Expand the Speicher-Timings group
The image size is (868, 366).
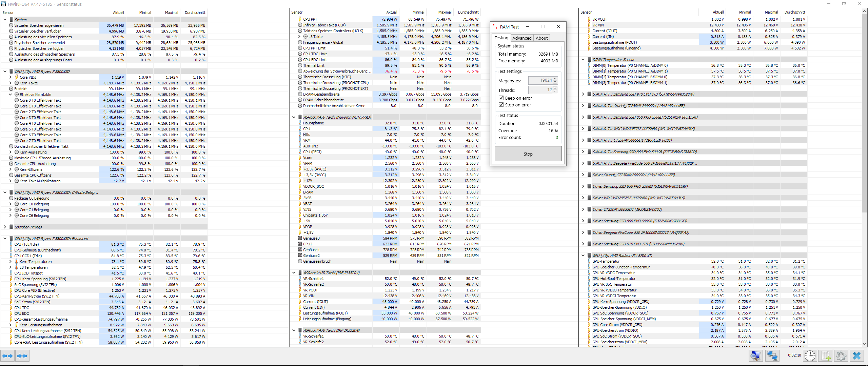tap(5, 227)
